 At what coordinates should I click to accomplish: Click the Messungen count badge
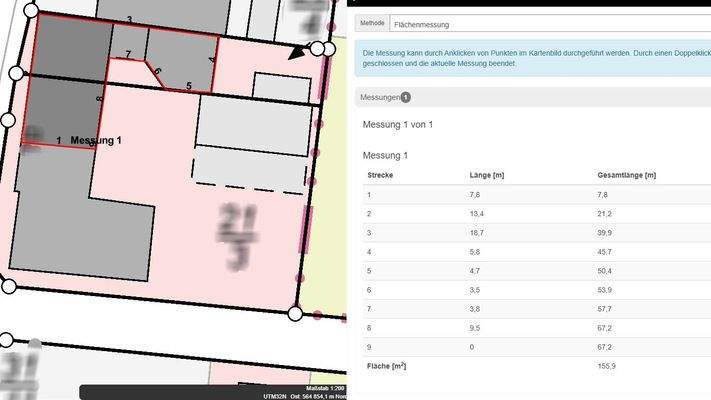point(406,97)
